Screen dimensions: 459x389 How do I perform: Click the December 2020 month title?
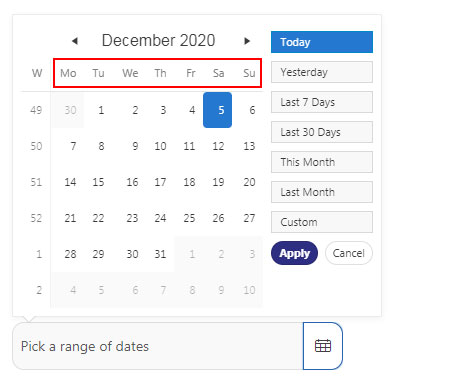click(158, 40)
